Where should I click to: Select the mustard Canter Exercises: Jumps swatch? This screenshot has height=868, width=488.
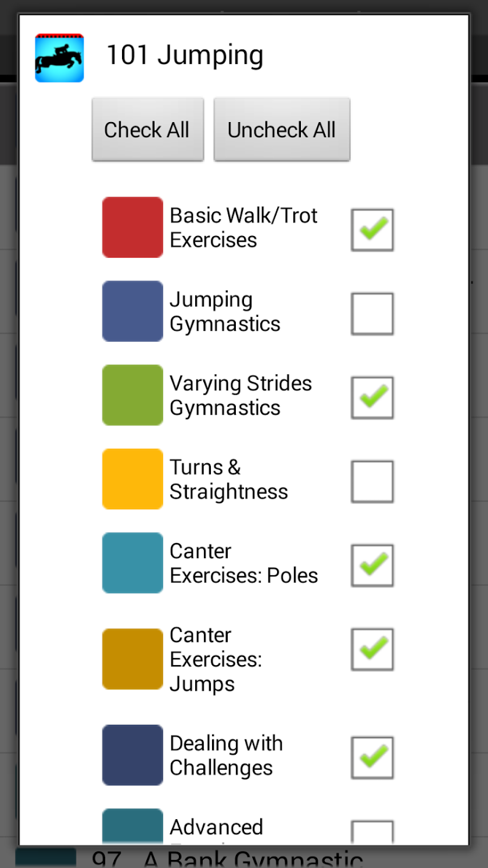coord(132,659)
